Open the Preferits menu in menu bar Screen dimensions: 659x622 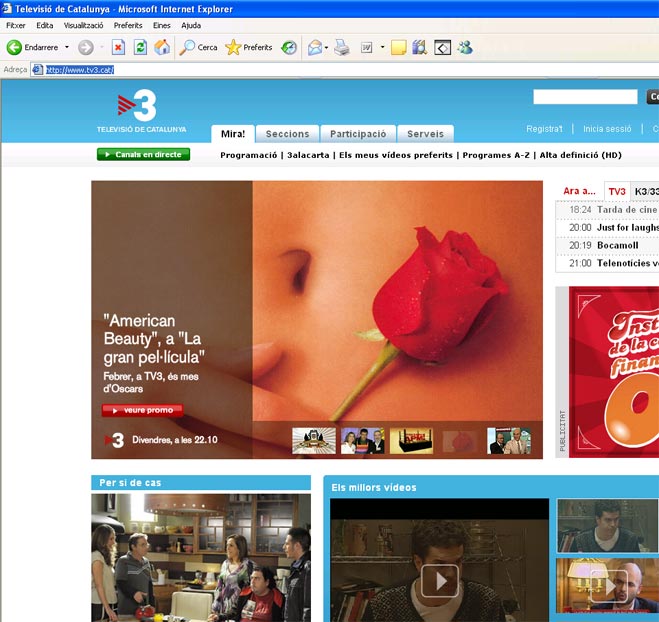pos(128,26)
